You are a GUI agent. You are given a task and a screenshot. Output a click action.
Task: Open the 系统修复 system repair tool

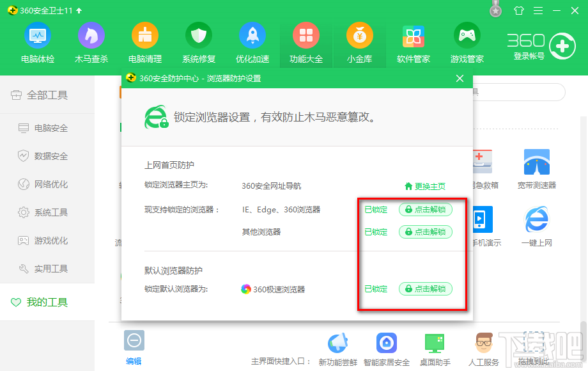(x=198, y=42)
